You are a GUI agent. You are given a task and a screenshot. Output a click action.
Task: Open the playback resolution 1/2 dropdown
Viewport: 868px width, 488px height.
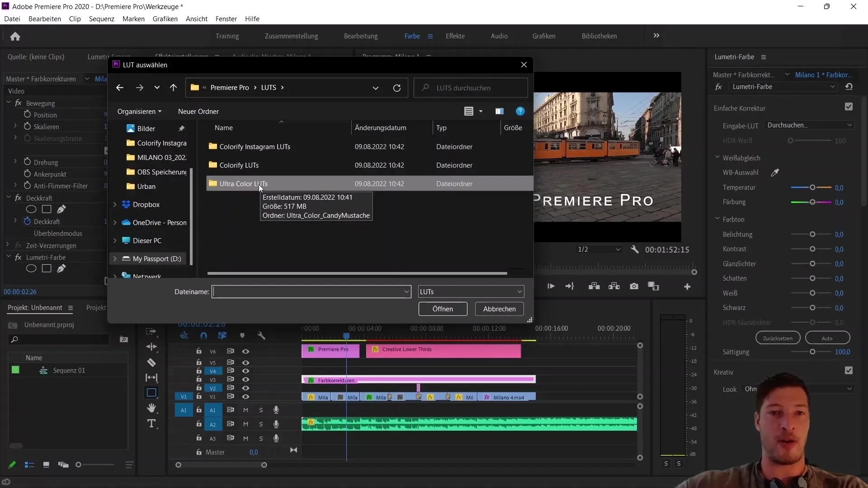pyautogui.click(x=599, y=249)
